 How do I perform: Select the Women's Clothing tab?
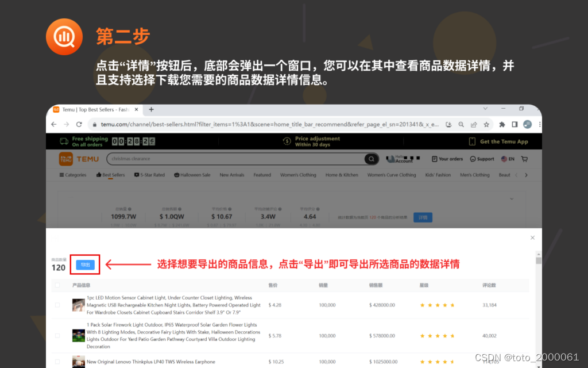298,175
